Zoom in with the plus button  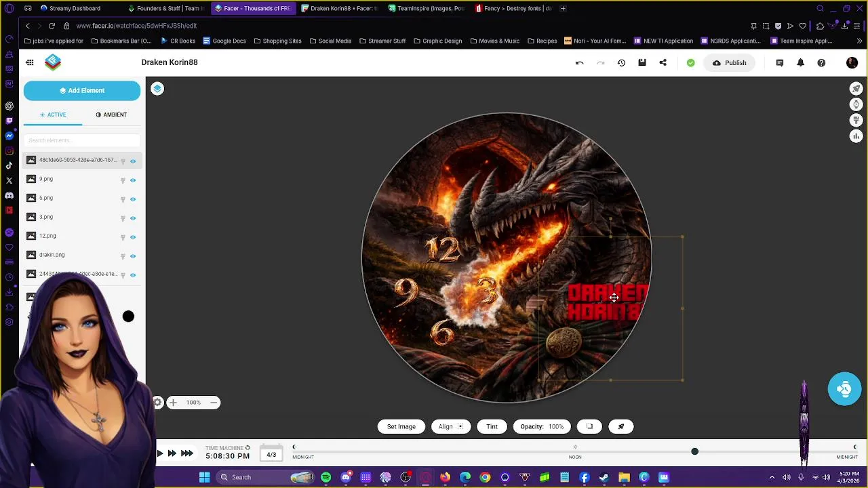click(x=173, y=403)
